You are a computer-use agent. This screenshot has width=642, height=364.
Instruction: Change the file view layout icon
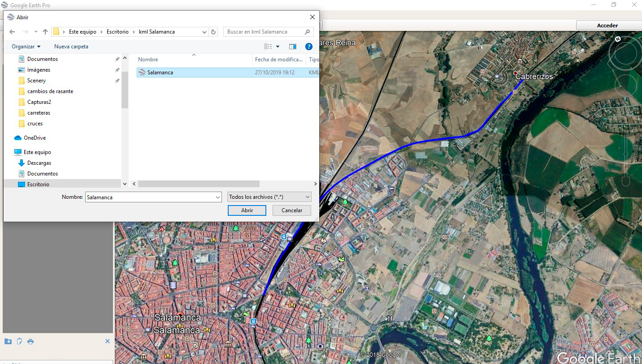pyautogui.click(x=268, y=47)
